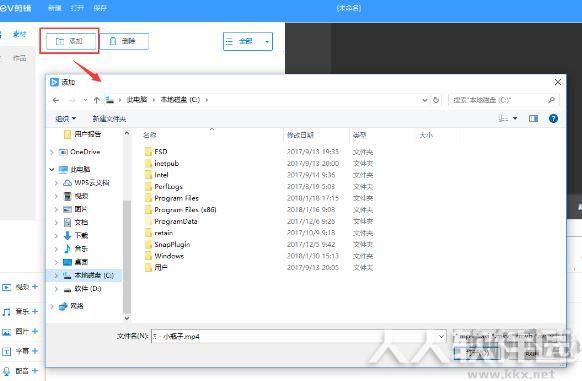
Task: Select the Intel folder
Action: 161,175
